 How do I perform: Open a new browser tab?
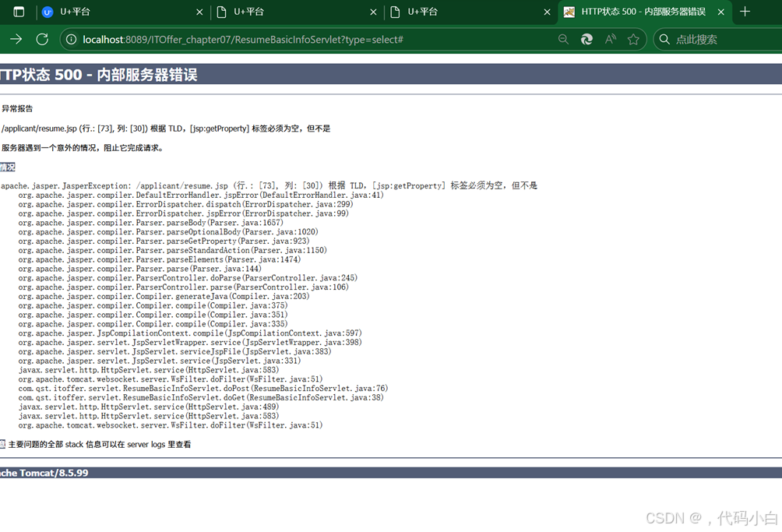point(743,12)
